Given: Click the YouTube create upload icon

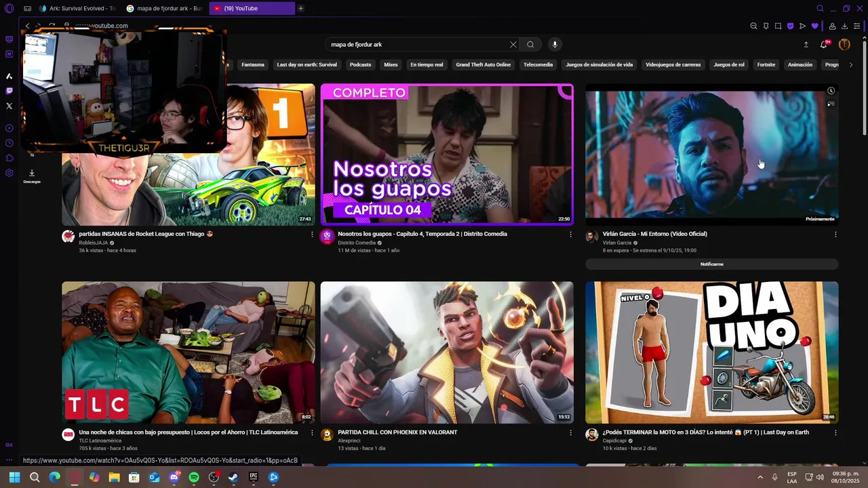Looking at the screenshot, I should (x=806, y=45).
